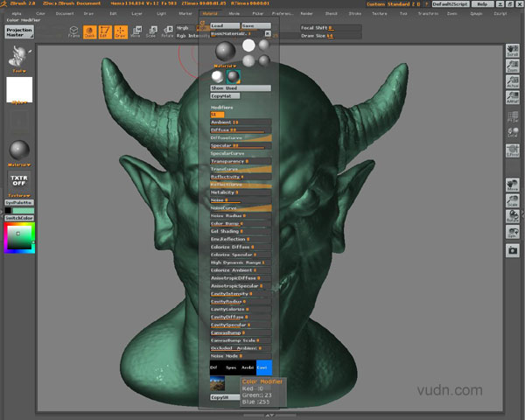Screen dimensions: 525x420
Task: Adjust the Draw Size slider
Action: pyautogui.click(x=330, y=36)
